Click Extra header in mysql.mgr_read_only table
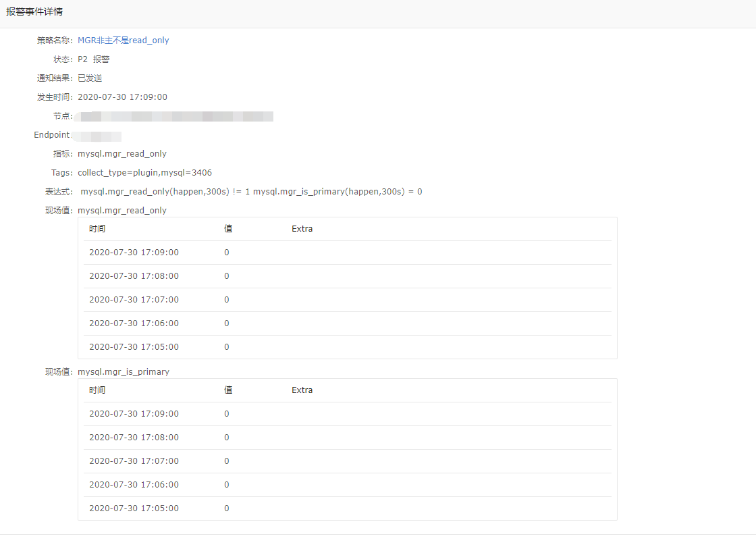The image size is (756, 549). [302, 229]
